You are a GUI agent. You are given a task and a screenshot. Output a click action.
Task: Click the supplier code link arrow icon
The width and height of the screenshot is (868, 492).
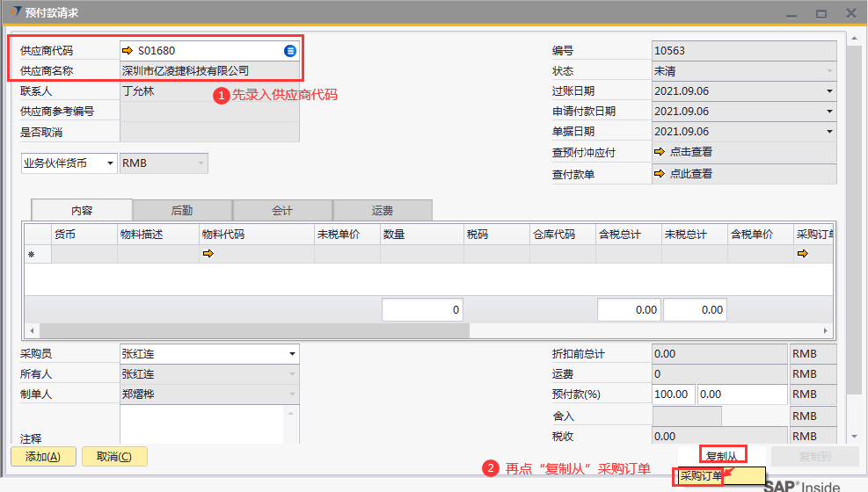coord(128,51)
